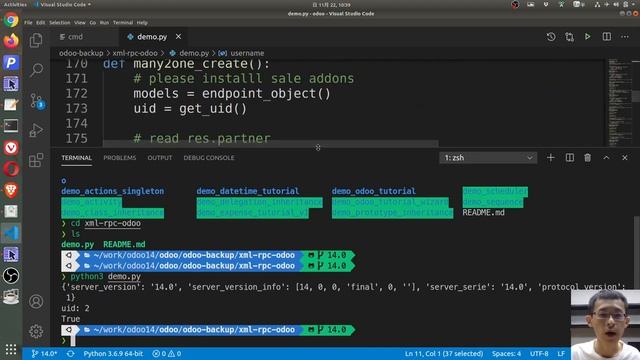Open the Edit menu
This screenshot has width=640, height=360.
(x=40, y=23)
